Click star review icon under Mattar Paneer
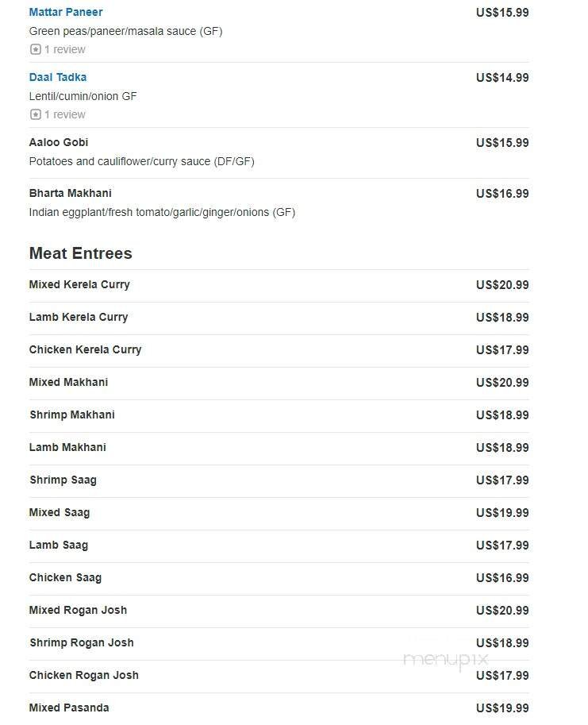The width and height of the screenshot is (588, 725). pyautogui.click(x=35, y=49)
